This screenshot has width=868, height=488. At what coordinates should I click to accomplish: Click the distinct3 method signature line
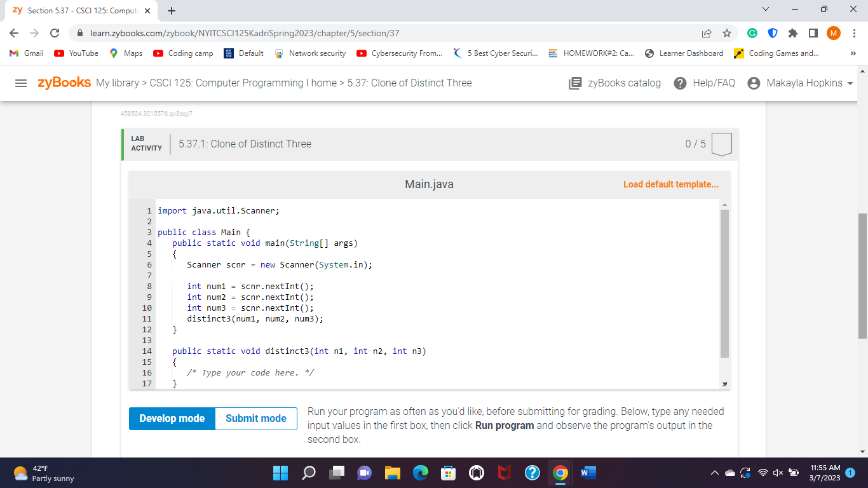tap(299, 351)
